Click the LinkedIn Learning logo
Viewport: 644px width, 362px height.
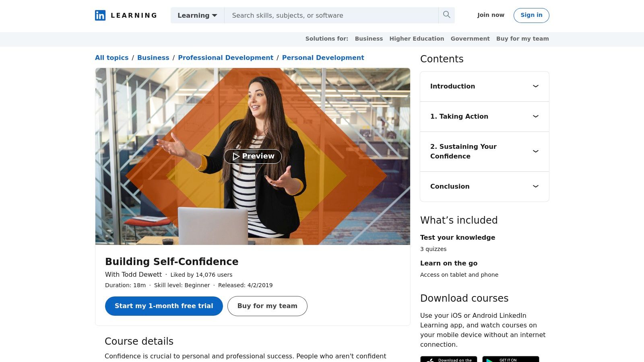pyautogui.click(x=126, y=15)
